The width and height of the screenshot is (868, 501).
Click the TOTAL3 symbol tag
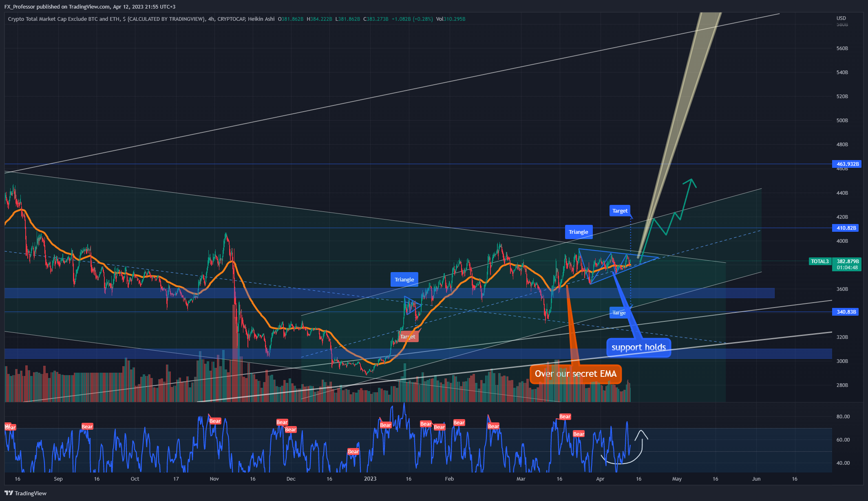click(x=819, y=261)
